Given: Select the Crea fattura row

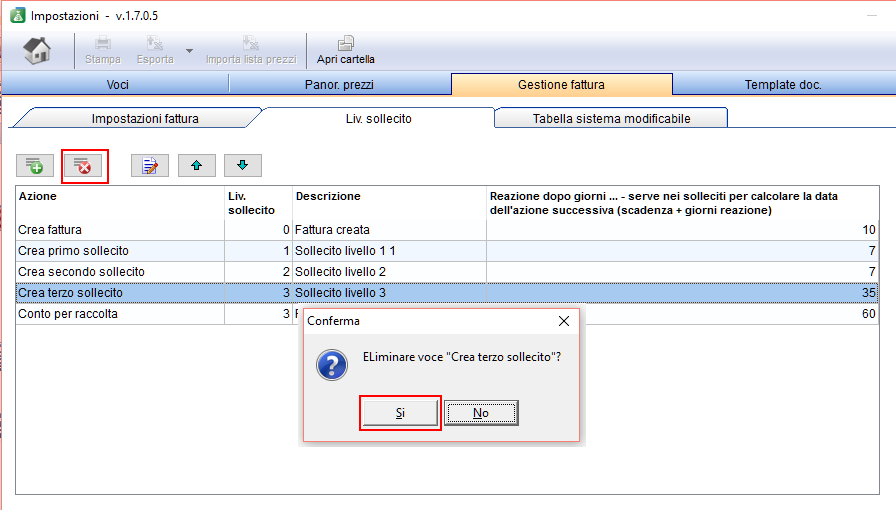Looking at the screenshot, I should pyautogui.click(x=447, y=230).
